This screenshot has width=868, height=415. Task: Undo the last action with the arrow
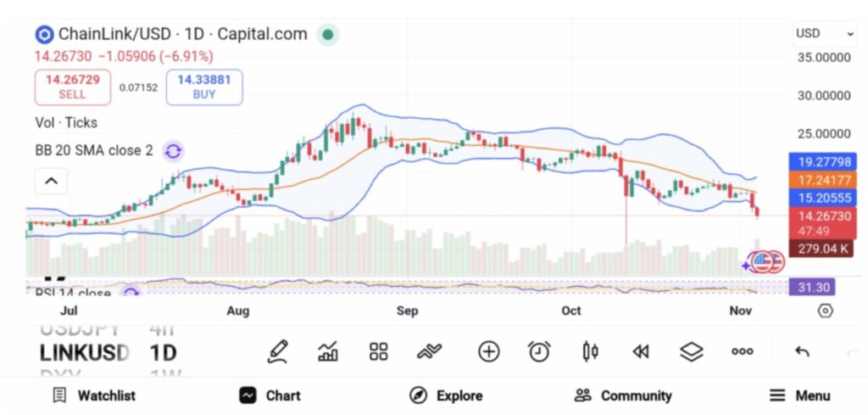tap(802, 351)
